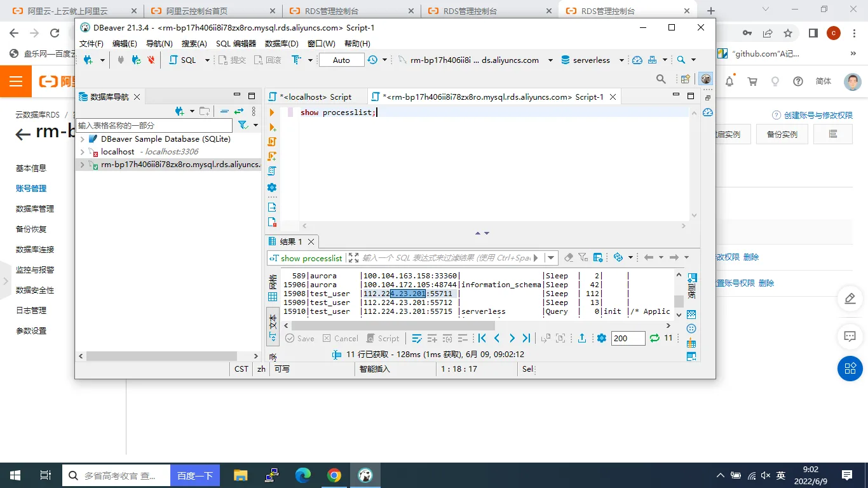Open the 帮助(H) menu

click(x=357, y=43)
